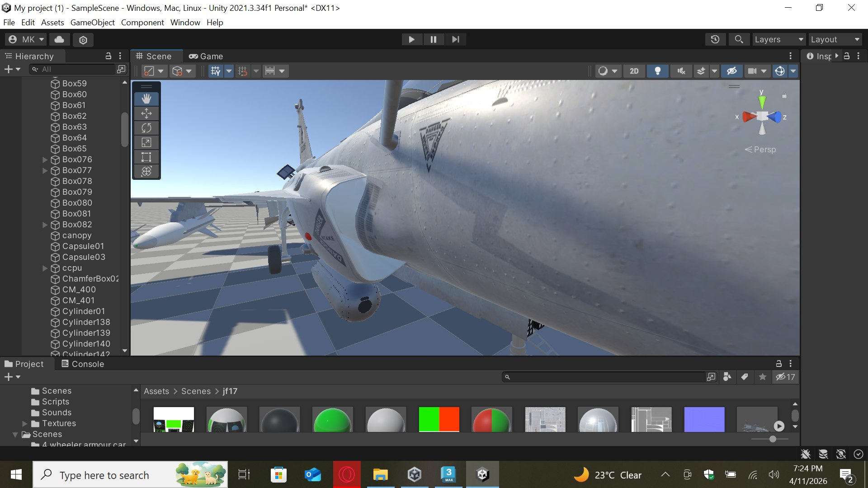The height and width of the screenshot is (488, 868).
Task: Toggle scene audio
Action: [681, 71]
